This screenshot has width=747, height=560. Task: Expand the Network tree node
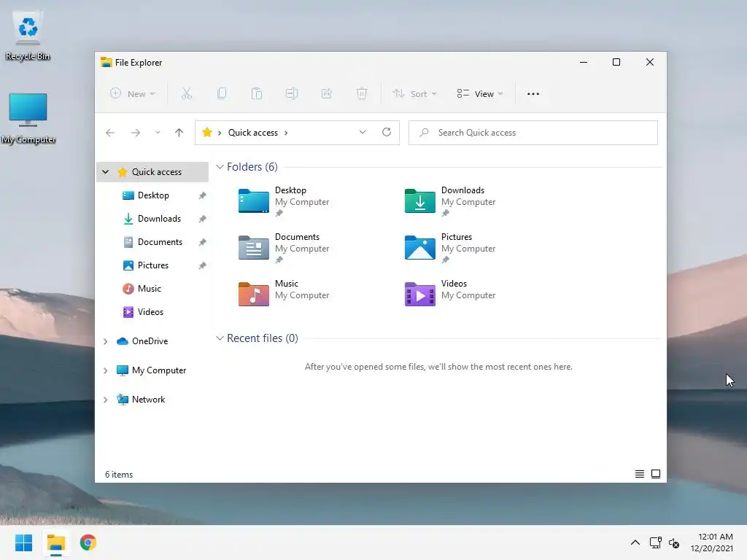pos(105,400)
